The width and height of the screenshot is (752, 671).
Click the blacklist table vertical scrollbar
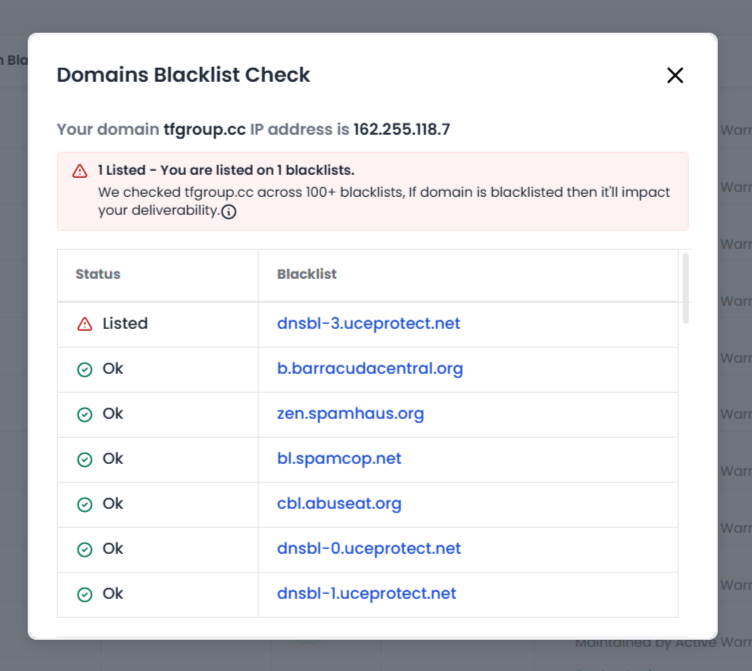click(685, 288)
